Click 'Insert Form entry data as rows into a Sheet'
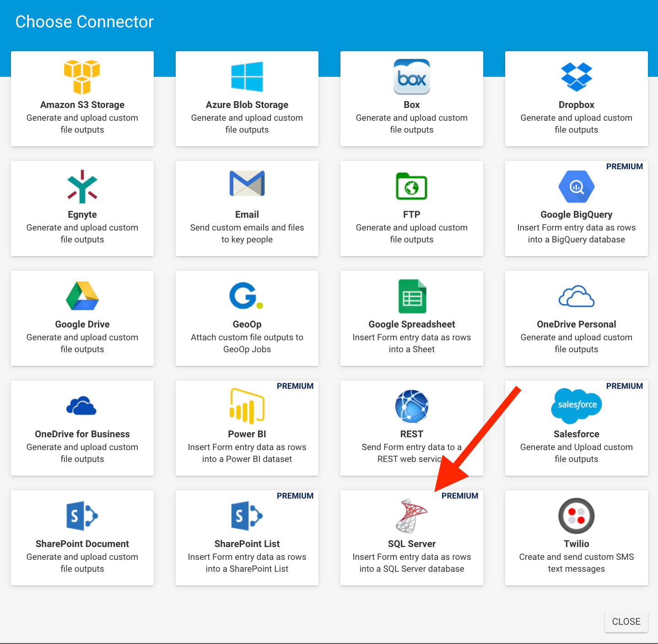 click(x=412, y=343)
